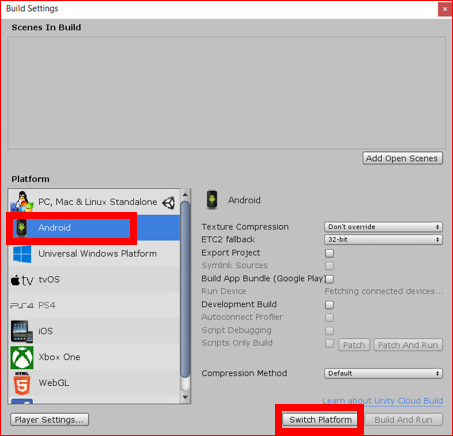Select the PS4 platform label

click(47, 305)
